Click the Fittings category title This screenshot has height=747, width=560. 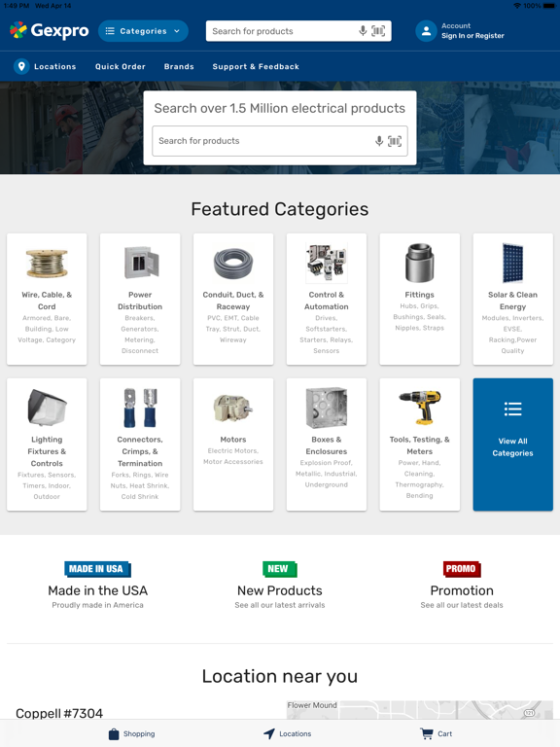420,295
